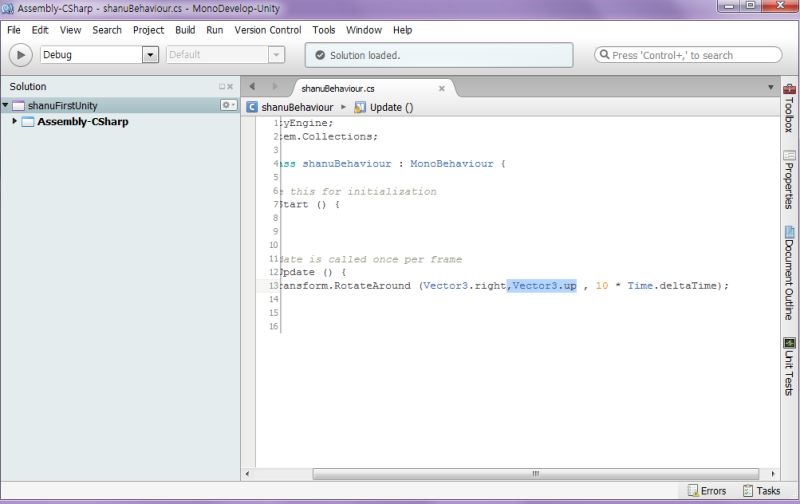The height and width of the screenshot is (504, 800).
Task: Click 'Vector3.right' in line 13
Action: (x=464, y=286)
